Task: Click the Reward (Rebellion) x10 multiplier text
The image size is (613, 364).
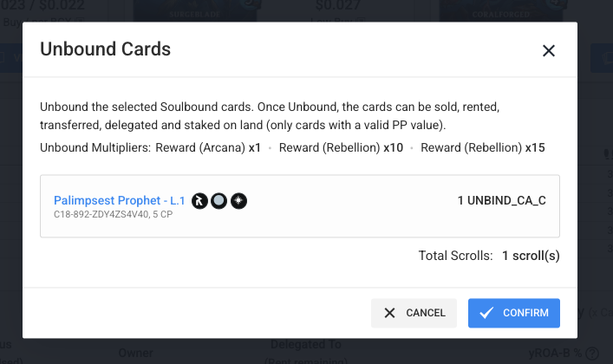Action: (341, 147)
